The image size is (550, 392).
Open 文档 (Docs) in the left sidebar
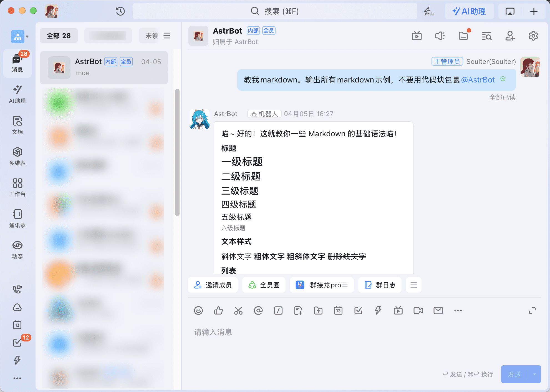[17, 125]
